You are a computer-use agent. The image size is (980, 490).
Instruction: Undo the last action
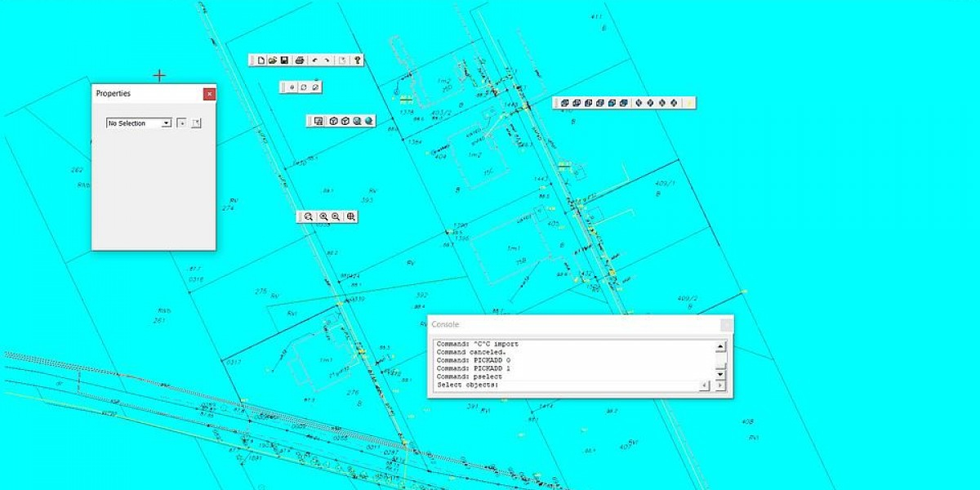point(315,60)
